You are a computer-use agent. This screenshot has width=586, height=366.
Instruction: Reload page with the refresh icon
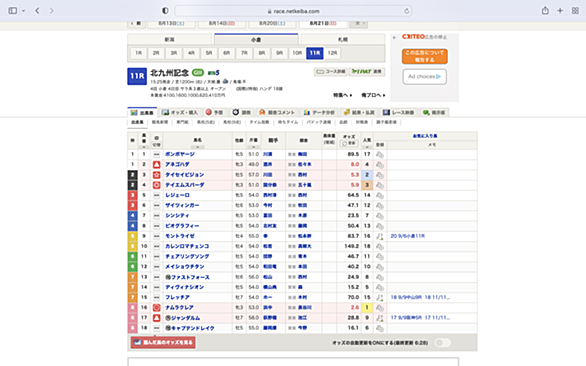coord(407,11)
